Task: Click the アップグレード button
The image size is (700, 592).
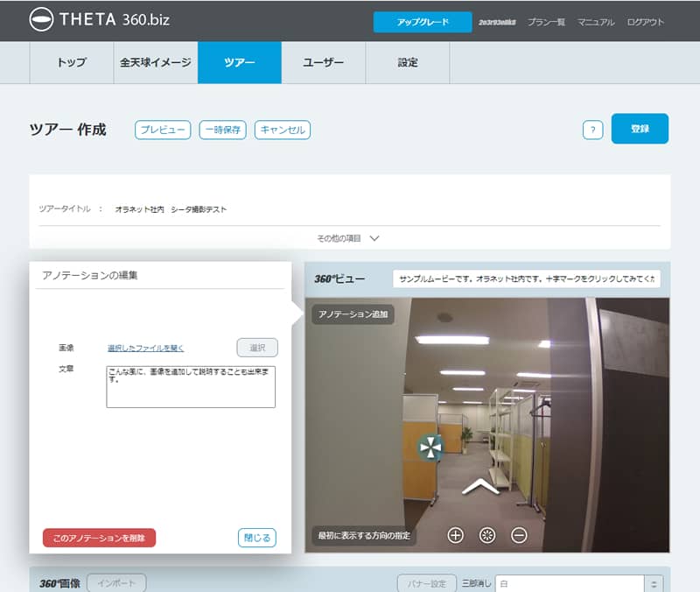Action: tap(423, 22)
